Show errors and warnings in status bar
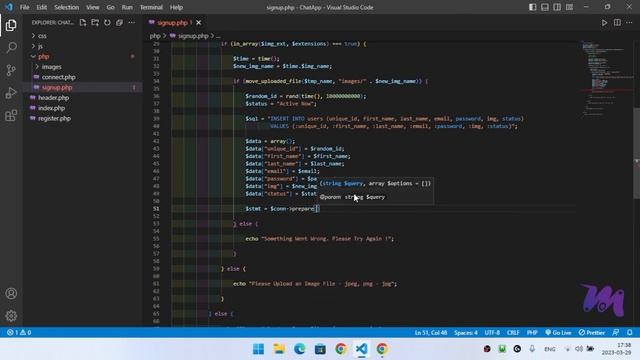 click(x=19, y=333)
